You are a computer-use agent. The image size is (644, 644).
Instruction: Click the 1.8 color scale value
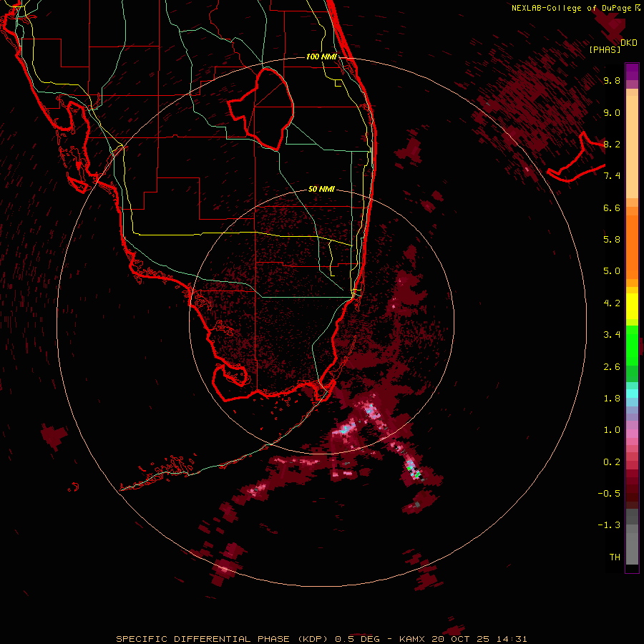(612, 399)
